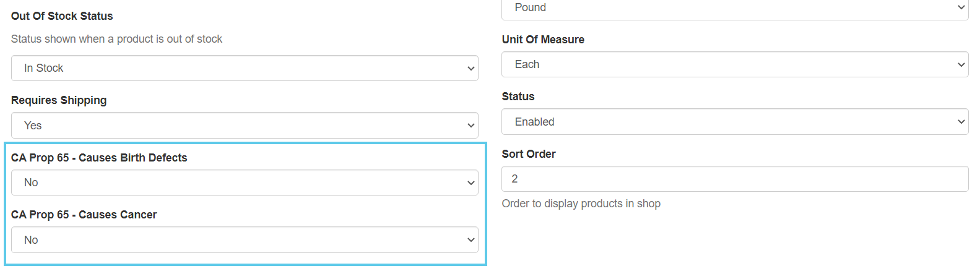980x271 pixels.
Task: Click the Out Of Stock Status label
Action: [x=62, y=16]
